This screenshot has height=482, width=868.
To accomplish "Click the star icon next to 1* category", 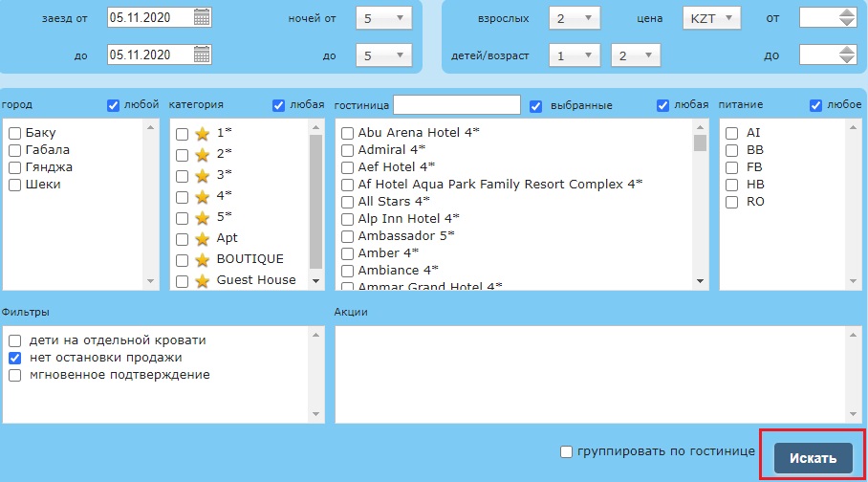I will click(x=202, y=134).
